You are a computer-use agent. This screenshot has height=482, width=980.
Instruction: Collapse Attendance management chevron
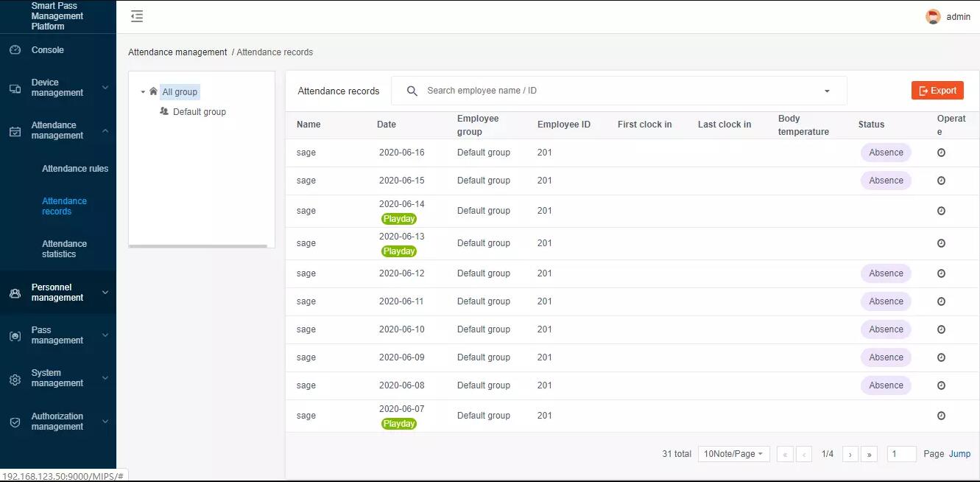(x=105, y=130)
